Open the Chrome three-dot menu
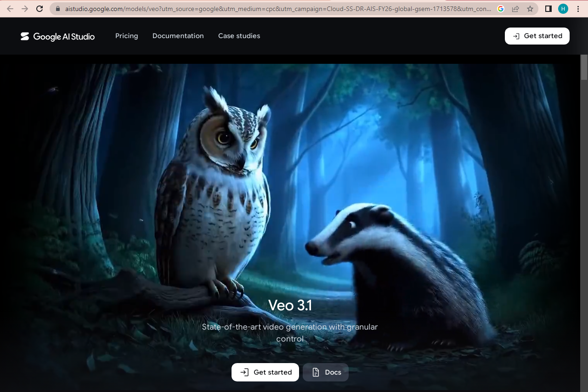Screen dimensions: 588x392 578,9
